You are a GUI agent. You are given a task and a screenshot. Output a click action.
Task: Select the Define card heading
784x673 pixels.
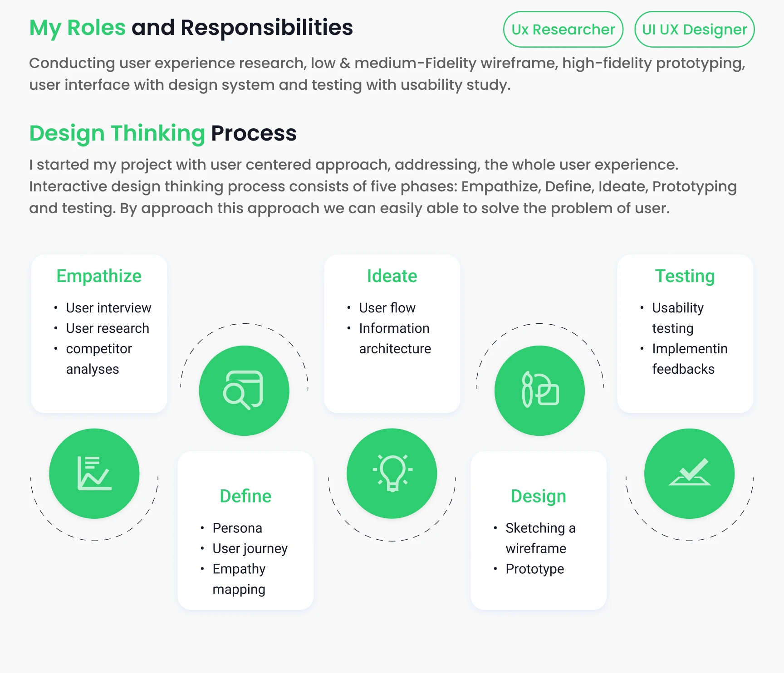point(245,496)
